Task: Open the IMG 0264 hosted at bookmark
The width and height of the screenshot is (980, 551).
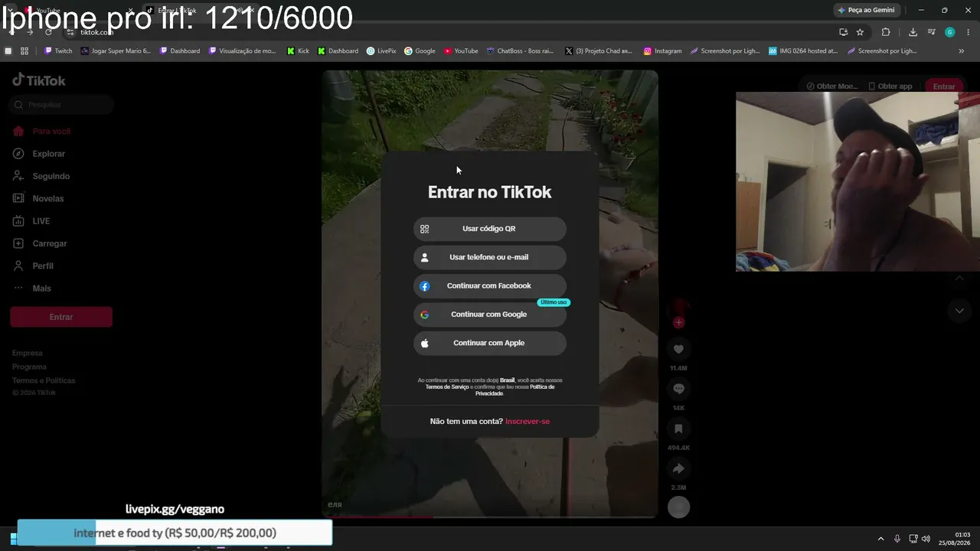Action: point(803,51)
